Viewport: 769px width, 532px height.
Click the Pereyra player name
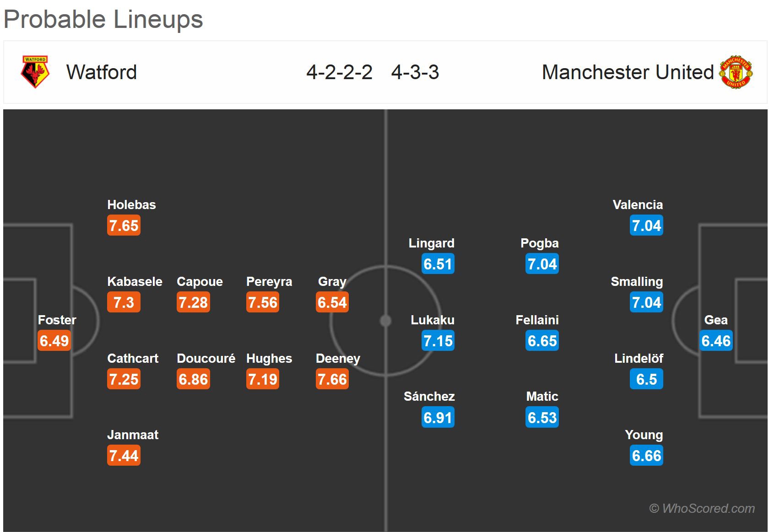269,281
